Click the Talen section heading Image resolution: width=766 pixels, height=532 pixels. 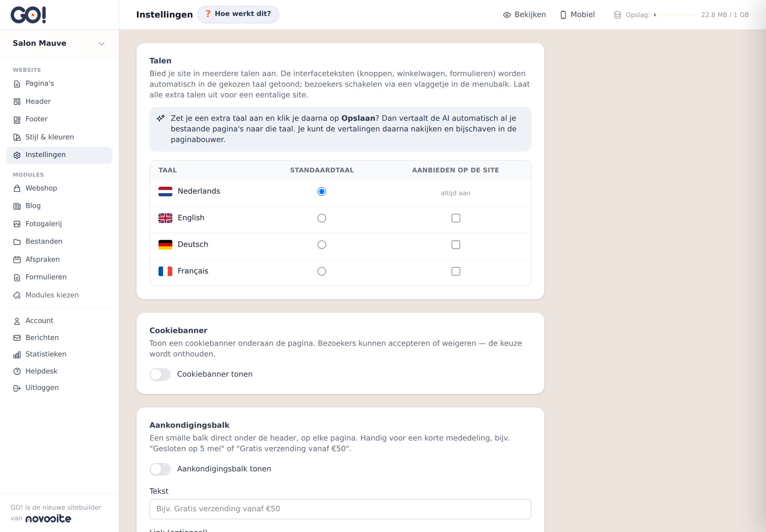pyautogui.click(x=160, y=61)
